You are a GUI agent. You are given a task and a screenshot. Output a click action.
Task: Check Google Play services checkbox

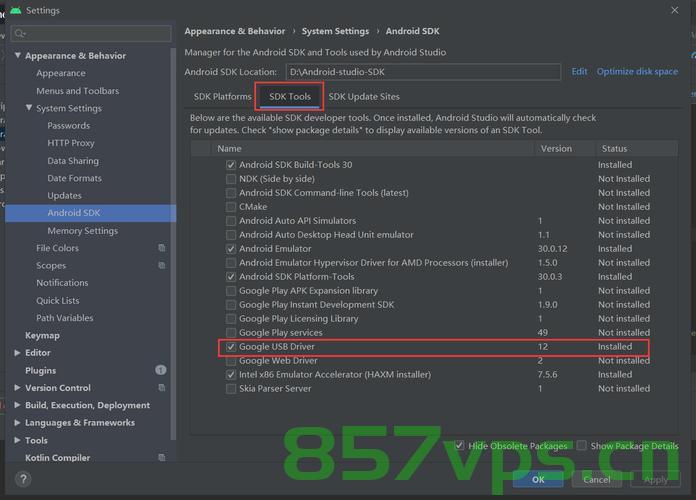231,333
